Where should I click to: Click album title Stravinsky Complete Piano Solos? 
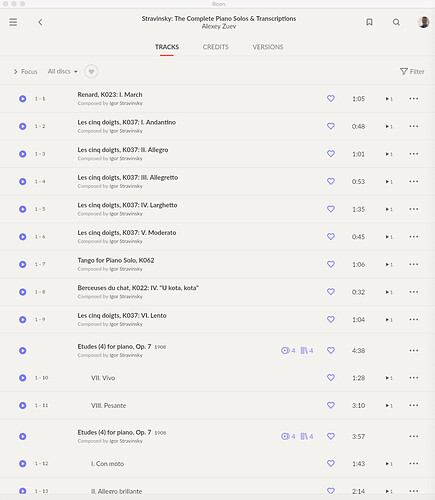219,18
